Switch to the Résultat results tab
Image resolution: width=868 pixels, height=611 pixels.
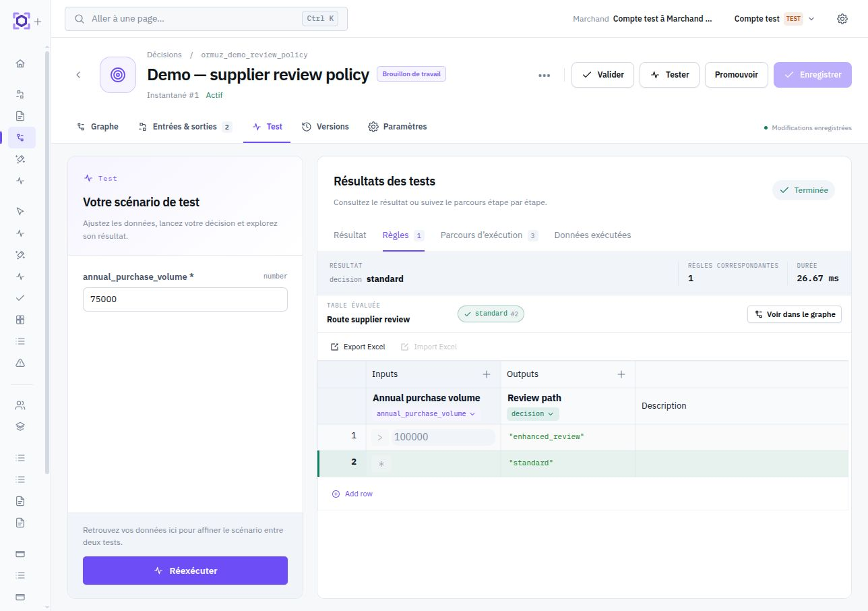[350, 235]
